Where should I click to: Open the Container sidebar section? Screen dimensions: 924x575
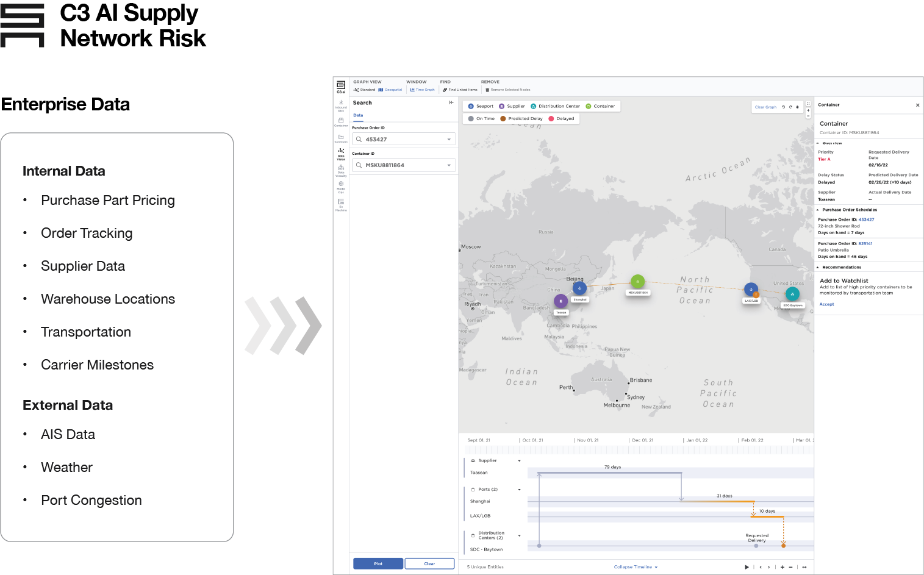click(341, 122)
